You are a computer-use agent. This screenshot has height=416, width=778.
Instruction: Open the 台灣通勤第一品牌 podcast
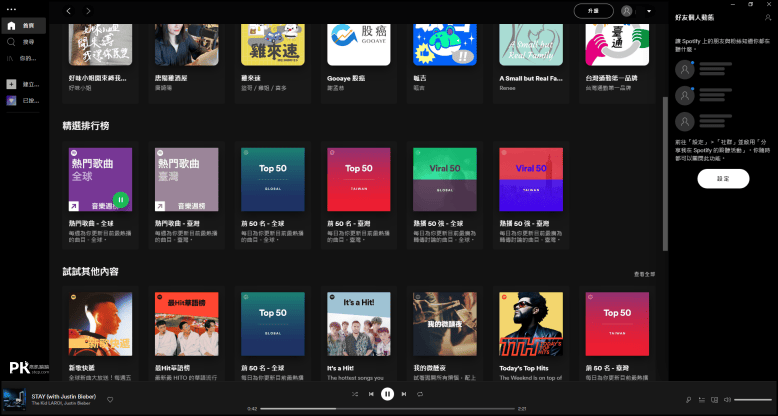pyautogui.click(x=617, y=45)
